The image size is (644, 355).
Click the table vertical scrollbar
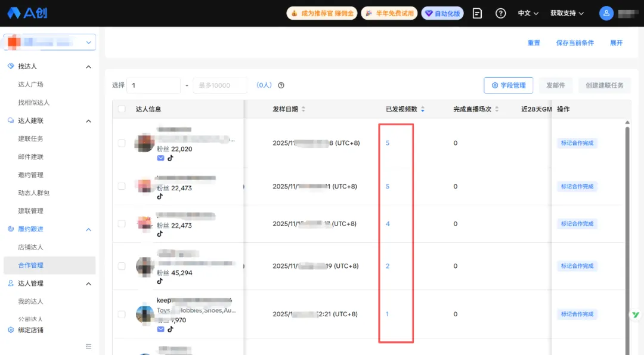click(627, 238)
